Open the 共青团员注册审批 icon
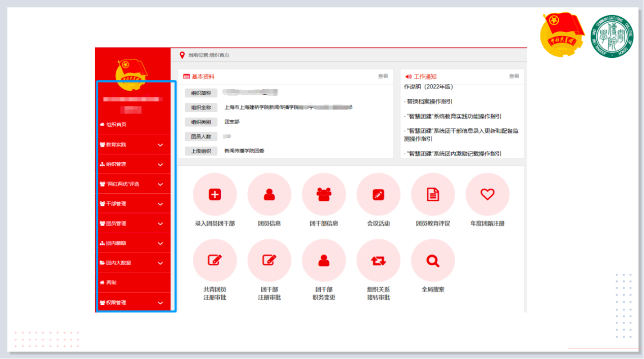644x359 pixels. tap(215, 261)
